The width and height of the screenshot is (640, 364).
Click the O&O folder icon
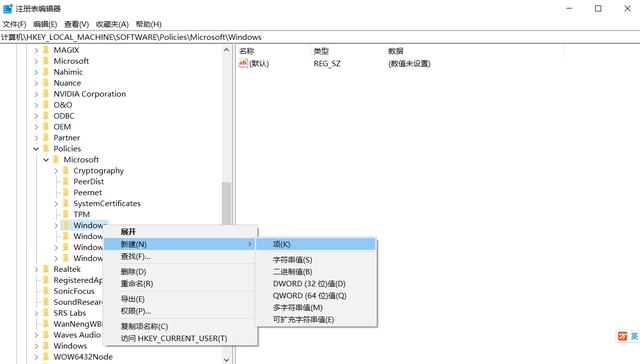[46, 105]
